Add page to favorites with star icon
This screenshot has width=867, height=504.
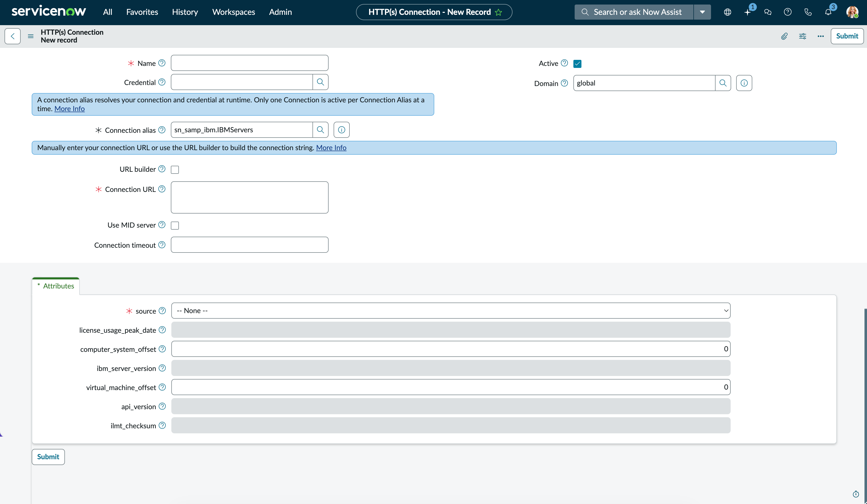pyautogui.click(x=498, y=12)
